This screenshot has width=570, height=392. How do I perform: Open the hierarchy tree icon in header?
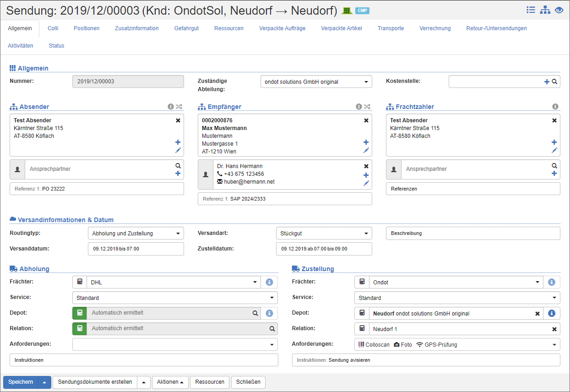coord(545,10)
